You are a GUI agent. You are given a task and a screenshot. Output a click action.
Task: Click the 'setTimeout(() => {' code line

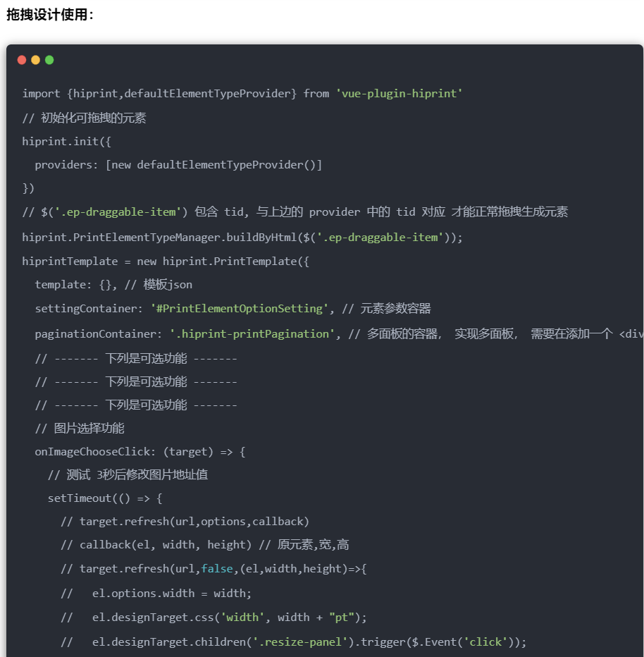click(105, 498)
